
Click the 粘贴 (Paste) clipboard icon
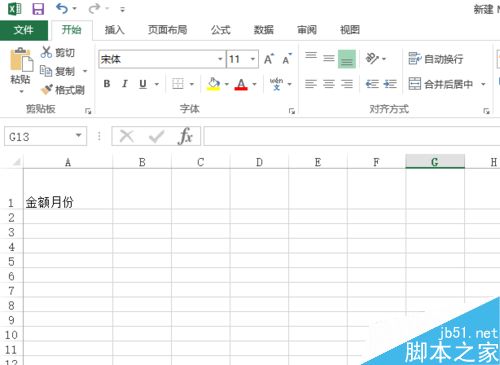pos(21,60)
